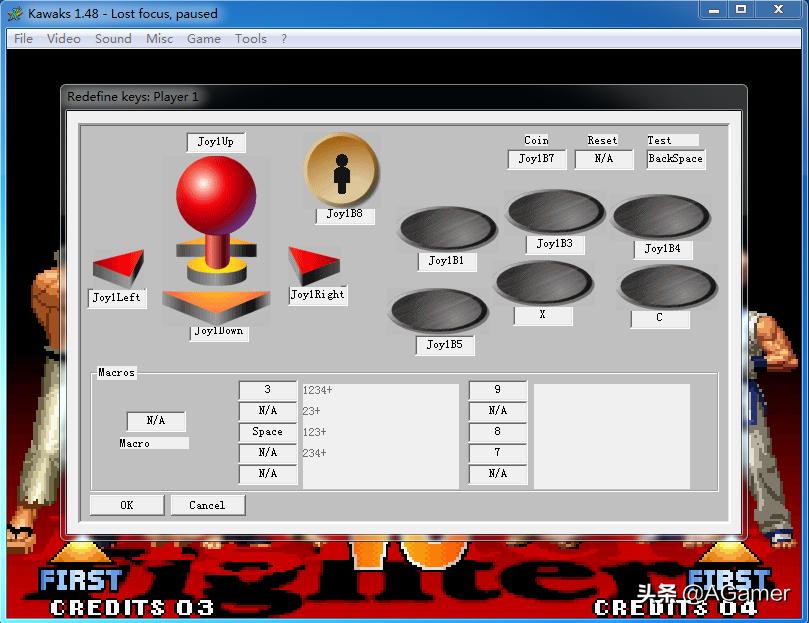Click the Joy1Up direction binding button
Screen dimensions: 809x623
coord(216,141)
